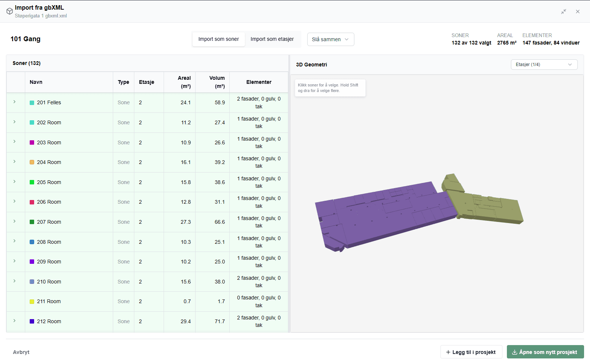Switch to Import som etasjer tab
590x364 pixels.
coord(272,39)
